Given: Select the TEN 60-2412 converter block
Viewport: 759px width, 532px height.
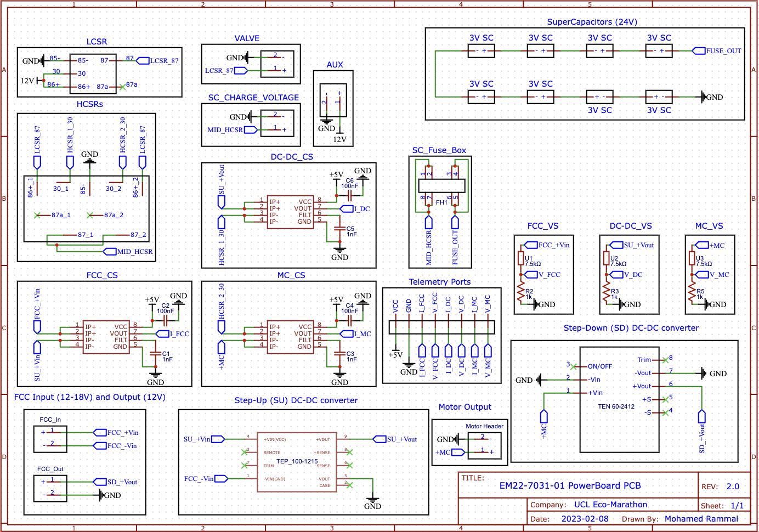Looking at the screenshot, I should [x=620, y=399].
